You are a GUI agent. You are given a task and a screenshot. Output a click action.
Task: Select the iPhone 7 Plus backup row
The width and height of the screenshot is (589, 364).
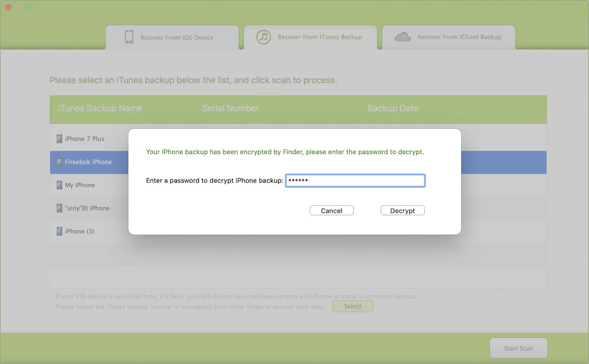(x=298, y=139)
